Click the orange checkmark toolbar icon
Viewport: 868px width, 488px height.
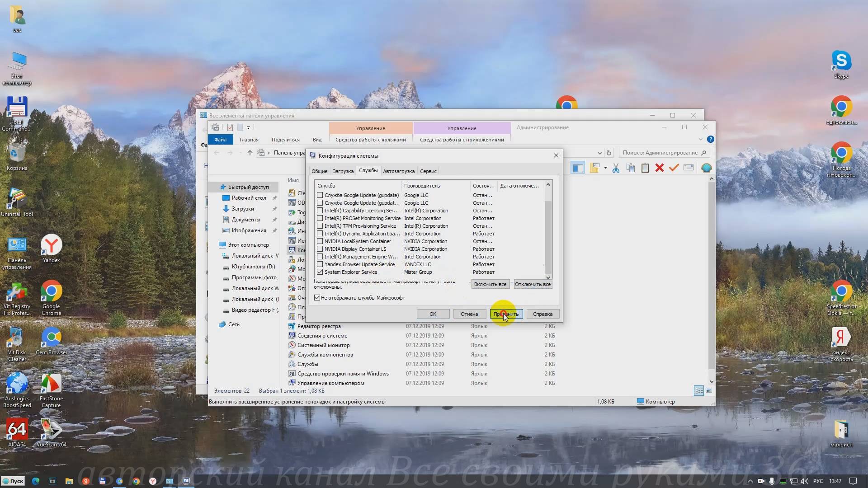point(674,168)
